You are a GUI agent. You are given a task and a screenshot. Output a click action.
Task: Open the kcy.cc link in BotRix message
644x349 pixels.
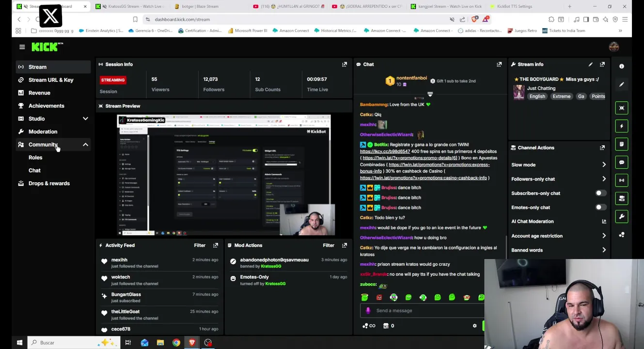click(385, 152)
